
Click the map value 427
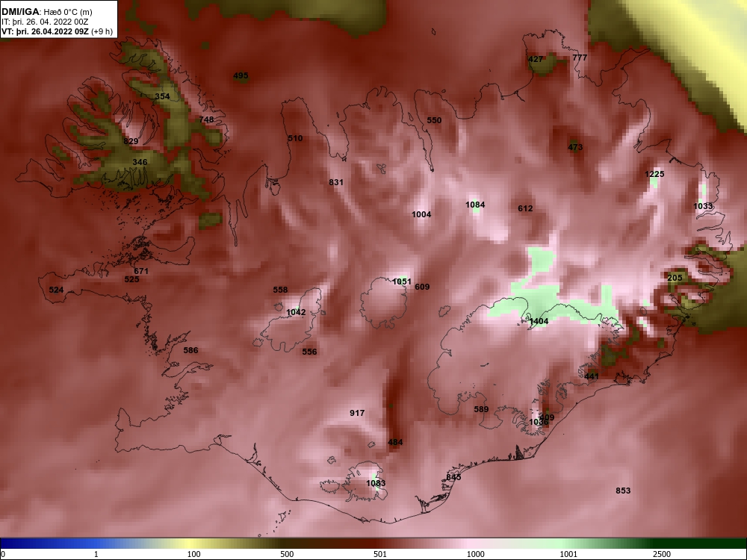coord(536,59)
